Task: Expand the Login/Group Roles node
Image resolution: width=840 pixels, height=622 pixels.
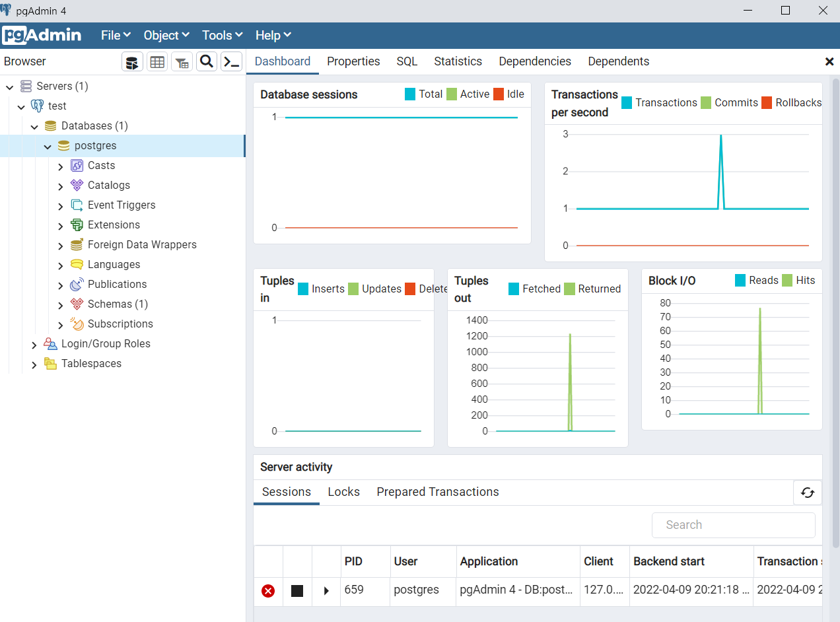Action: pyautogui.click(x=34, y=345)
